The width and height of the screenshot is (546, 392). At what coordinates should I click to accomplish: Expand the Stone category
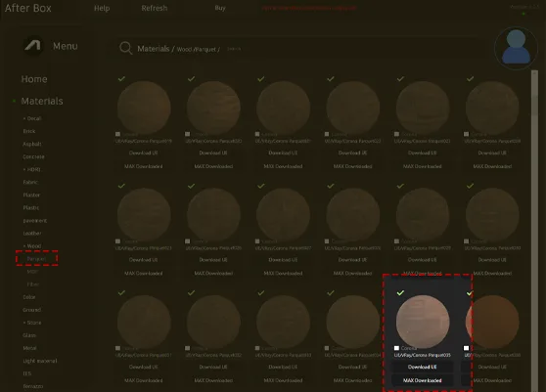pyautogui.click(x=32, y=323)
